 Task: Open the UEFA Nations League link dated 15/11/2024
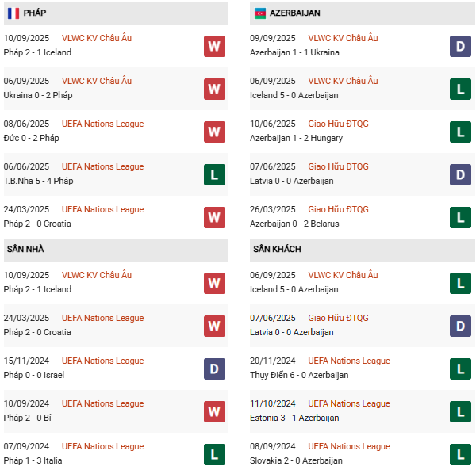(102, 361)
